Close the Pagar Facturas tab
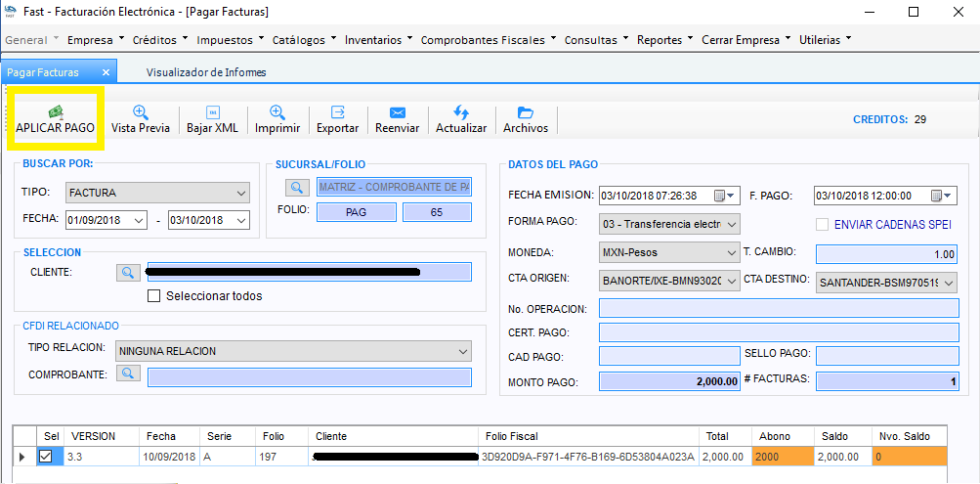This screenshot has height=484, width=980. (x=106, y=72)
